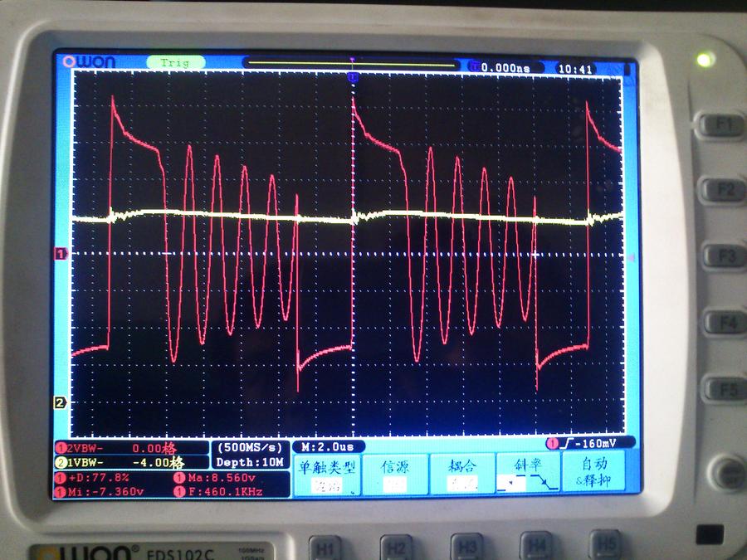Click the +D:77.8% duty measurement

coord(93,478)
